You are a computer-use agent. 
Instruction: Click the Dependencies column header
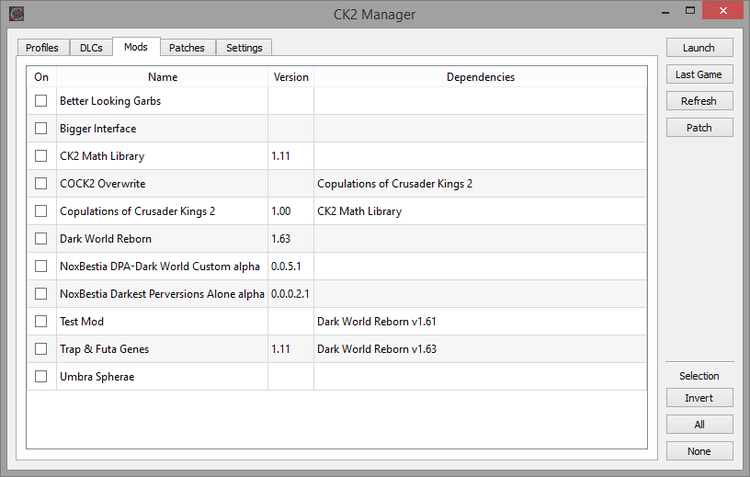click(x=480, y=77)
